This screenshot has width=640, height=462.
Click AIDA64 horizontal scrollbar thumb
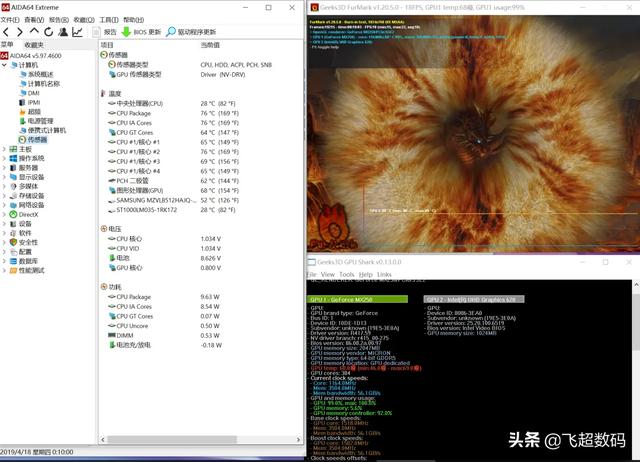click(x=172, y=440)
